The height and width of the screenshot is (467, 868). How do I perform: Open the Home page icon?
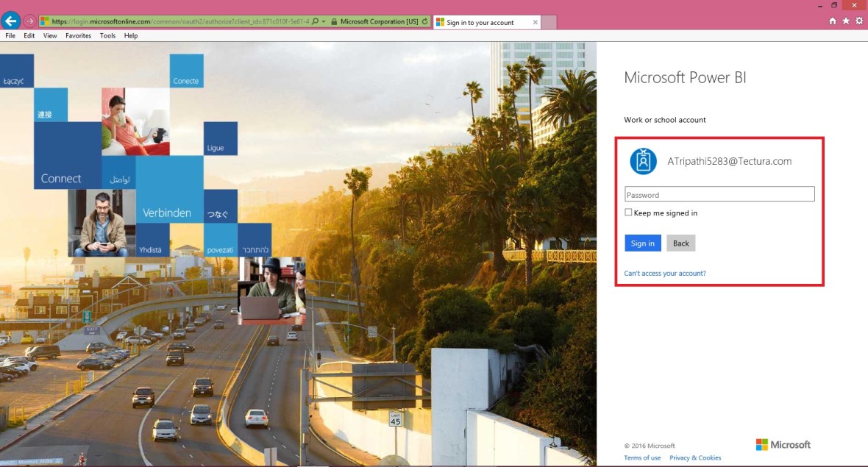[831, 21]
